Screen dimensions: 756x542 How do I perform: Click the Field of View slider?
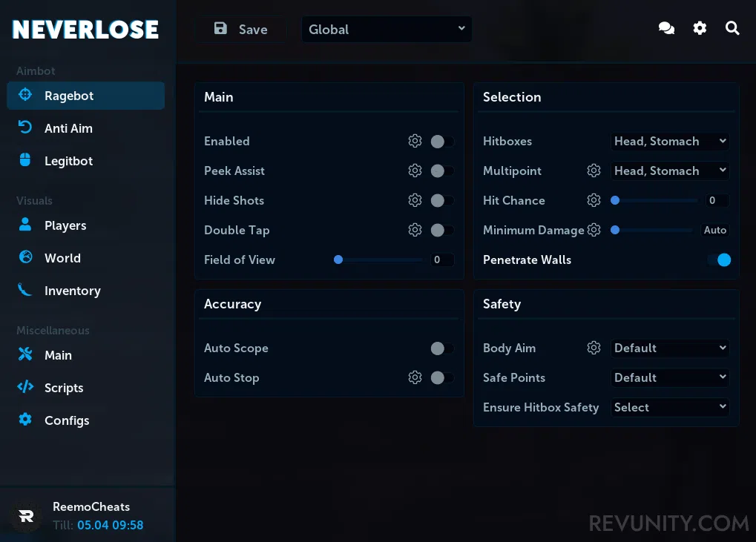pos(380,260)
